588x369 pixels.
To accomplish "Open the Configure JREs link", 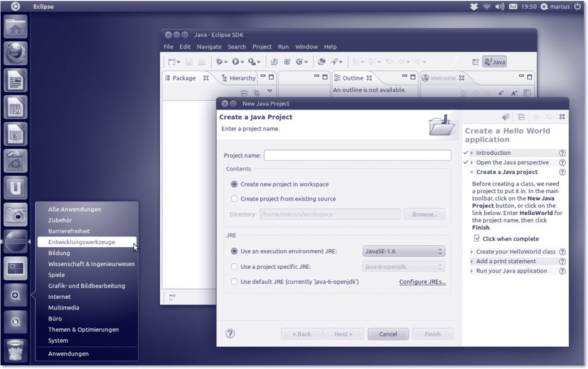I will pyautogui.click(x=422, y=282).
